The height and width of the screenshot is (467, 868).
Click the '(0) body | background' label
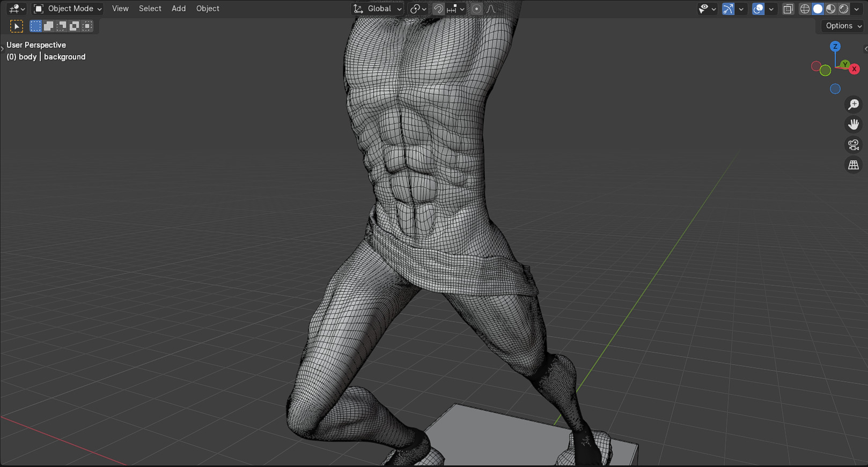[x=46, y=57]
